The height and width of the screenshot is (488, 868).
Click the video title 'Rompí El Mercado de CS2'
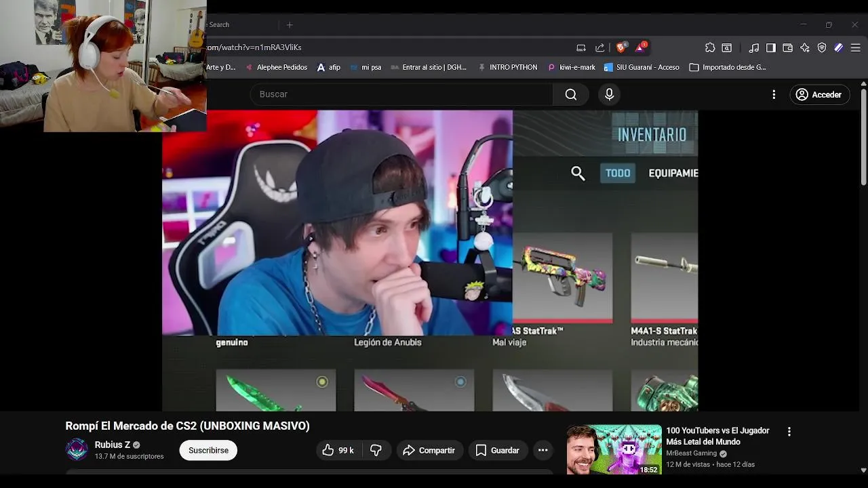click(187, 426)
